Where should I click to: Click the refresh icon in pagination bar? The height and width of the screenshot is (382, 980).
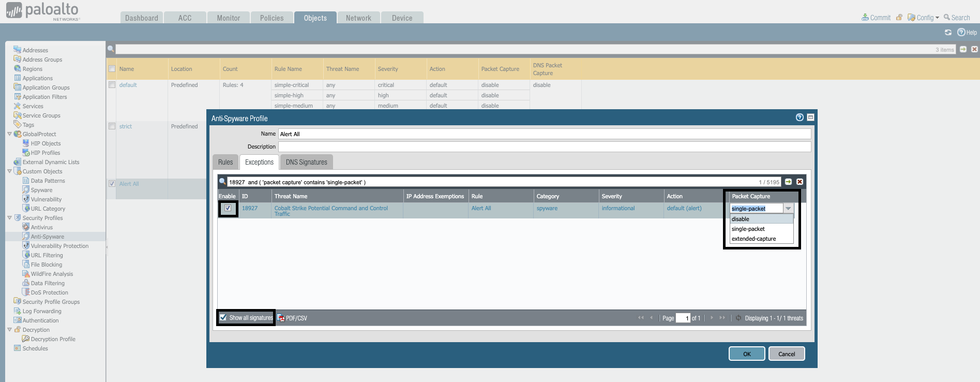tap(738, 318)
